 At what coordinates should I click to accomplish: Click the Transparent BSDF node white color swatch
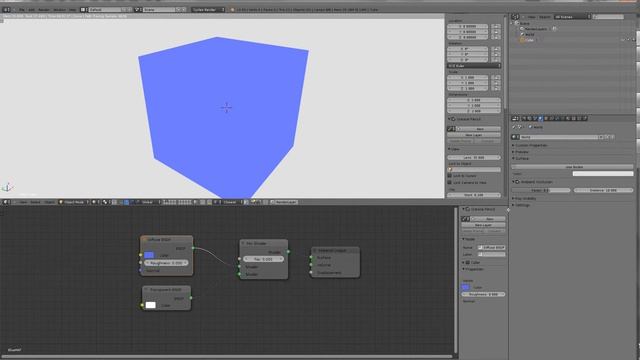click(x=151, y=305)
